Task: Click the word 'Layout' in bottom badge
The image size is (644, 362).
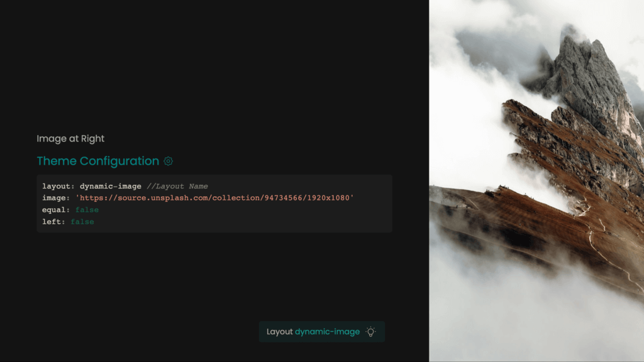Action: click(x=280, y=332)
